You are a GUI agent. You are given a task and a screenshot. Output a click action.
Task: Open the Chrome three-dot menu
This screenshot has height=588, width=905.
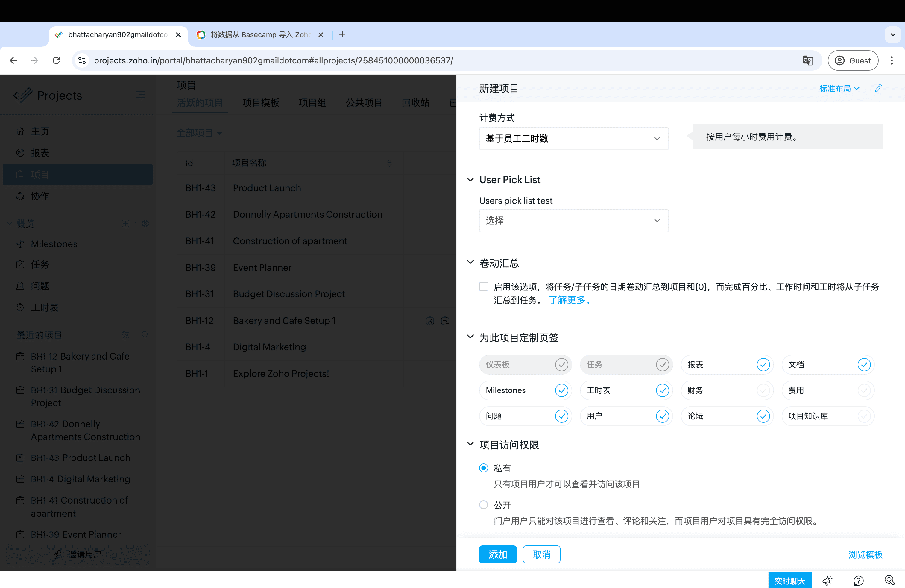coord(891,60)
